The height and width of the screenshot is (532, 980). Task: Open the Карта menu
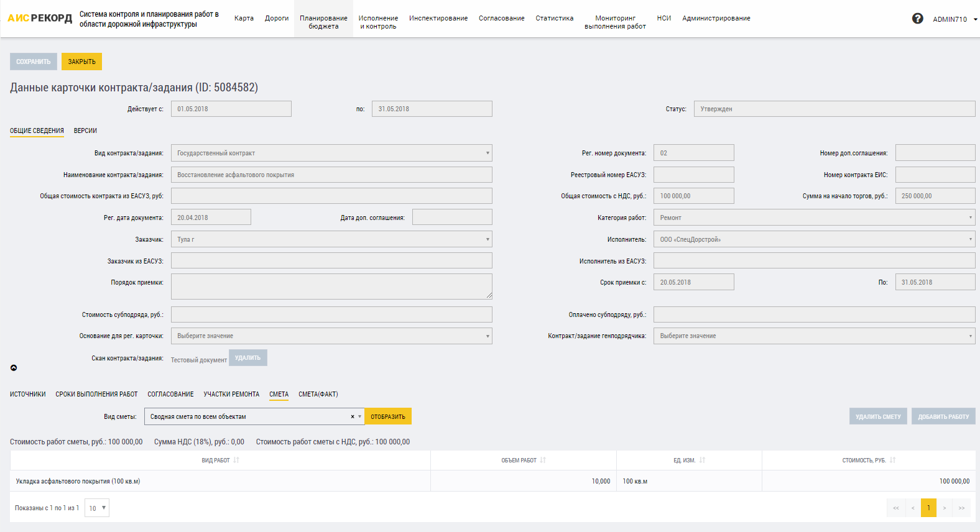[x=244, y=19]
